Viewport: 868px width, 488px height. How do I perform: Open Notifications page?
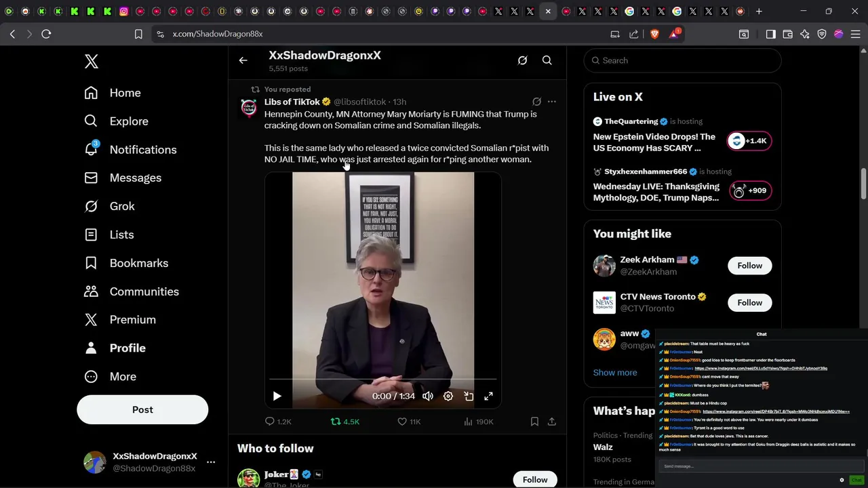pyautogui.click(x=130, y=150)
